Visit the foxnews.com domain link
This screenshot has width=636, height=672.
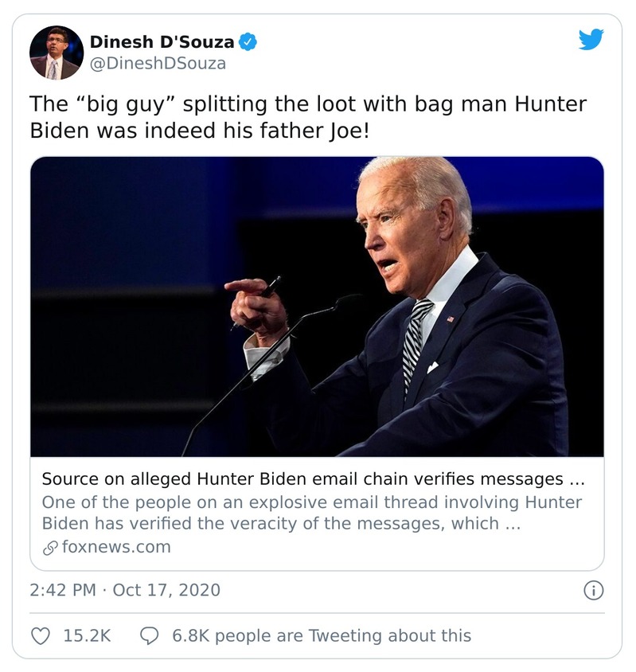pos(115,547)
